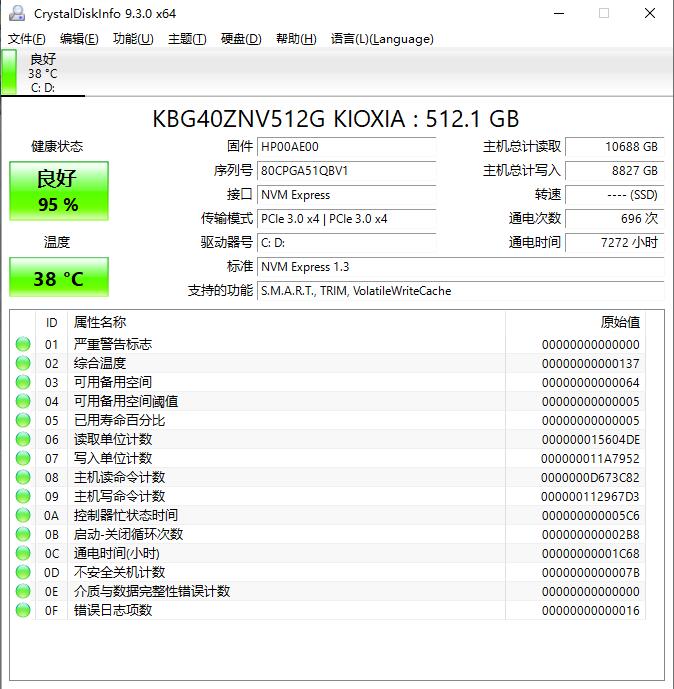Viewport: 674px width, 689px height.
Task: Click green status icon for row 0A 控制器忙状态时间
Action: (23, 515)
